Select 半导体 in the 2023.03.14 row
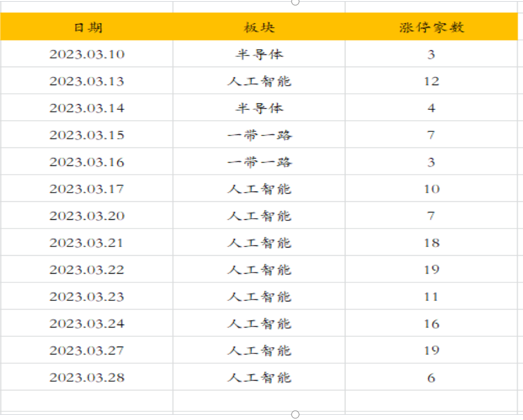Image resolution: width=523 pixels, height=420 pixels. pyautogui.click(x=259, y=108)
